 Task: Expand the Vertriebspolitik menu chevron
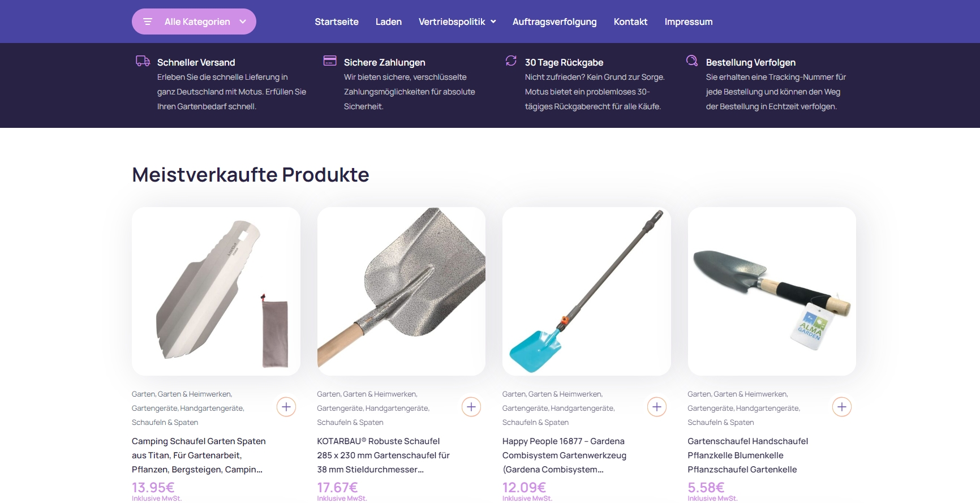pos(493,22)
